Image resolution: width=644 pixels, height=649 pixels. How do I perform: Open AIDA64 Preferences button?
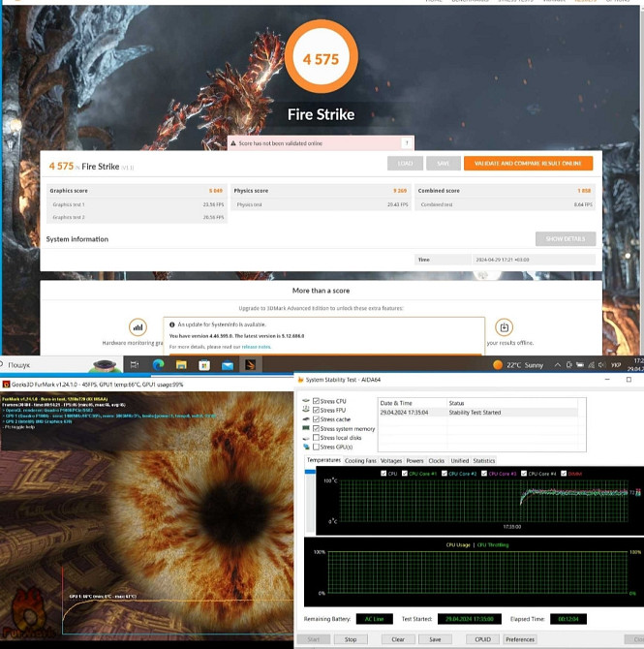(x=520, y=639)
